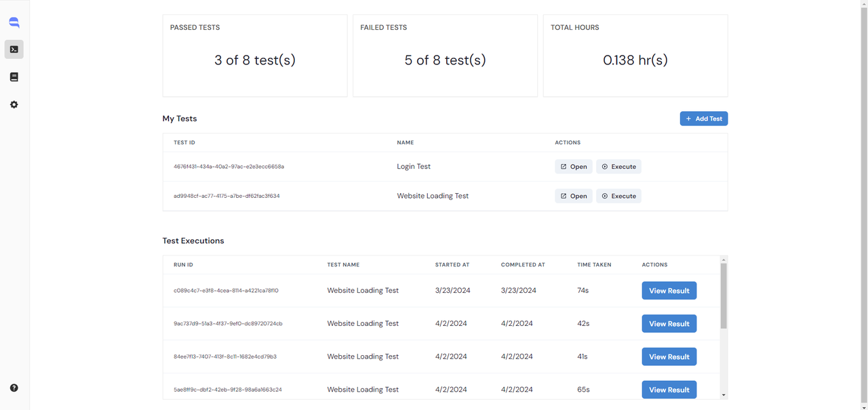Select run ID 5ae8ff9c-dbf2-42eb-9f28-98a6a1663c24
868x410 pixels.
(228, 390)
